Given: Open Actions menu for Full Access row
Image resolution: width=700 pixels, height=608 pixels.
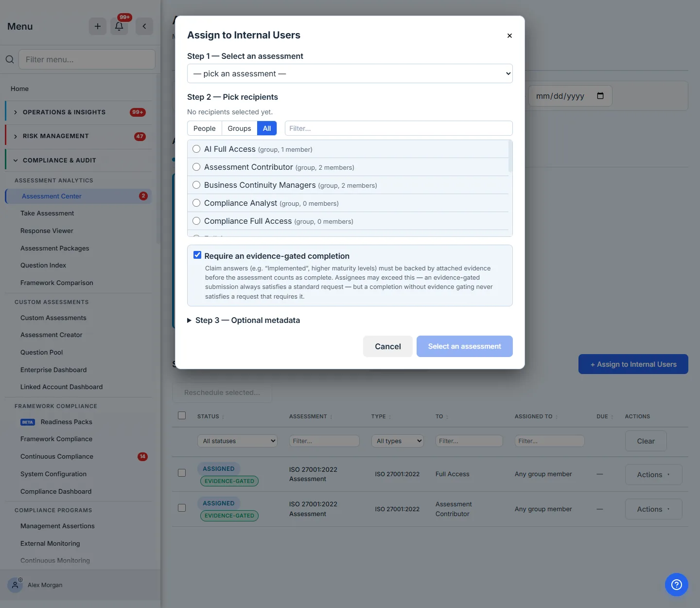Looking at the screenshot, I should (x=653, y=475).
